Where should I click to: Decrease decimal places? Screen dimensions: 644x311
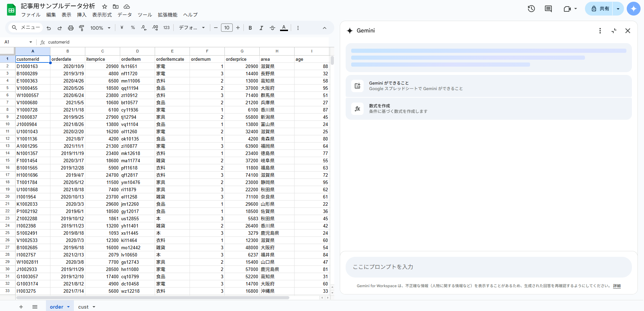click(x=144, y=28)
